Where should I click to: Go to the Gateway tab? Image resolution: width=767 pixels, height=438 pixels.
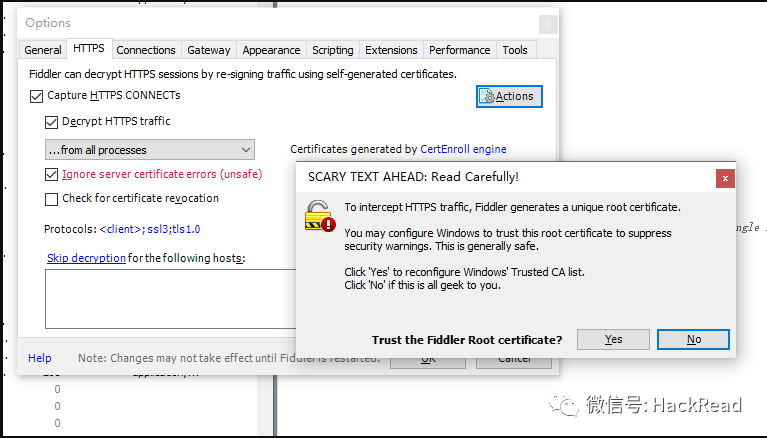point(209,50)
